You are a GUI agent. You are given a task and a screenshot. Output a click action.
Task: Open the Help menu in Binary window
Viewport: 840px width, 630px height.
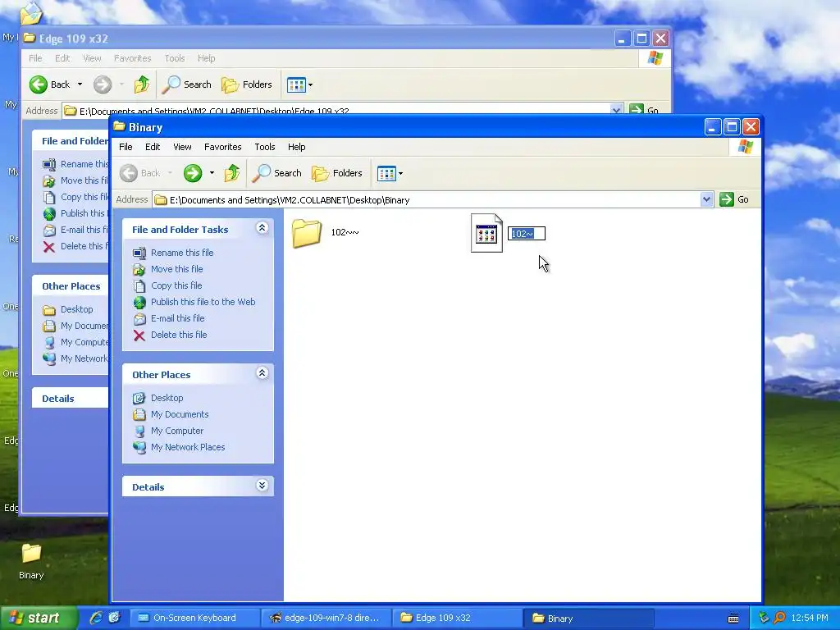tap(296, 147)
